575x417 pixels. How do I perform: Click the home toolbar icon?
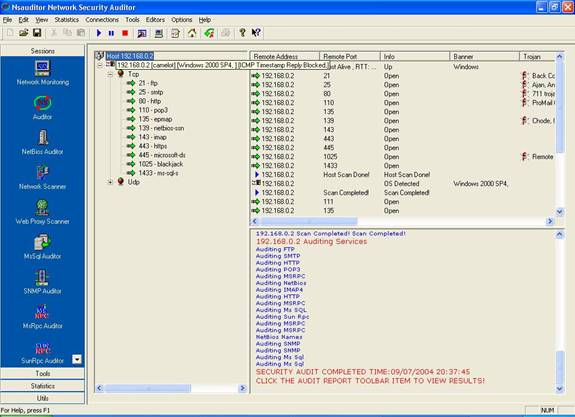[x=192, y=33]
